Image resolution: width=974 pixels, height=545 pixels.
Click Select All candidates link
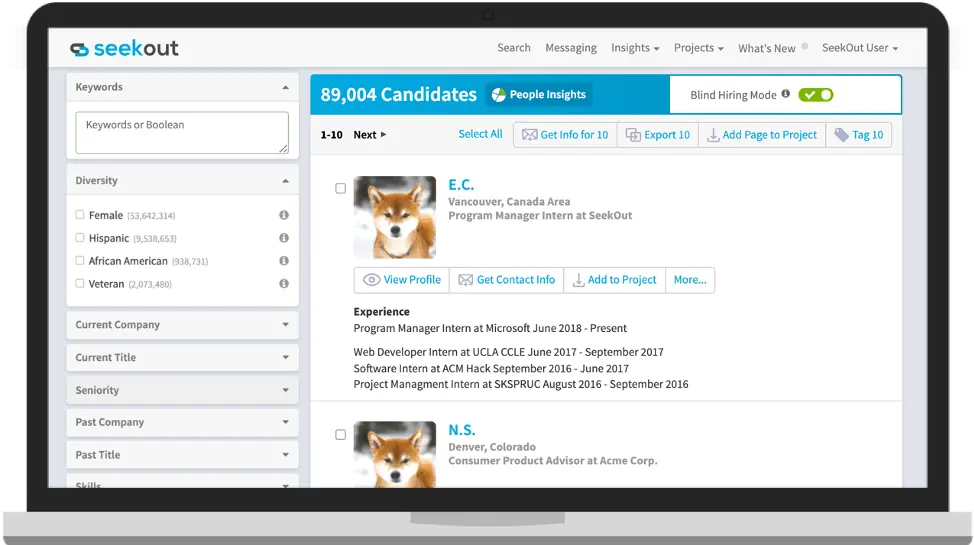click(x=480, y=134)
